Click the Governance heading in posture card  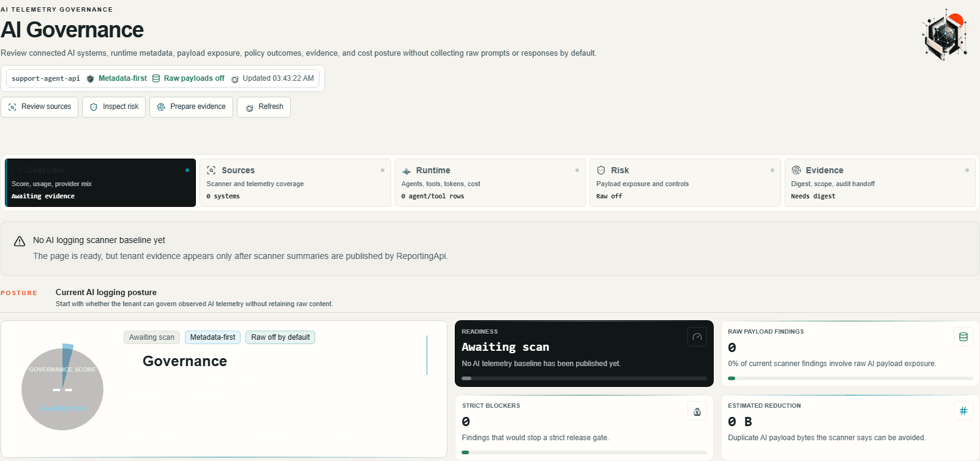[x=185, y=361]
